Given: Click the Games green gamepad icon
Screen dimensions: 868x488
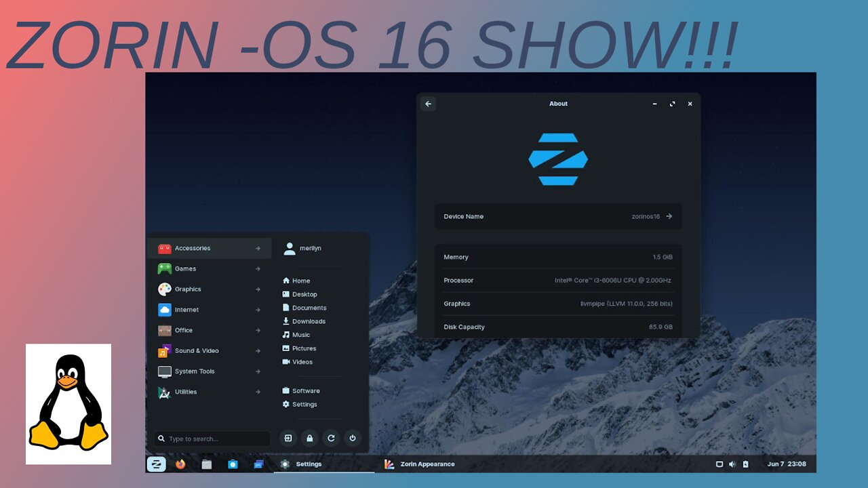Looking at the screenshot, I should tap(165, 269).
